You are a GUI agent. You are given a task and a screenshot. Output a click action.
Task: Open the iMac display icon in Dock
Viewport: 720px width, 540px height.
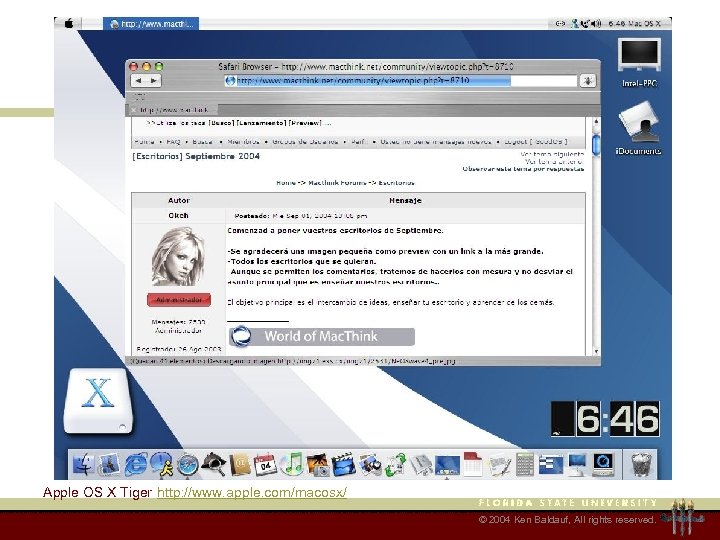pos(577,464)
